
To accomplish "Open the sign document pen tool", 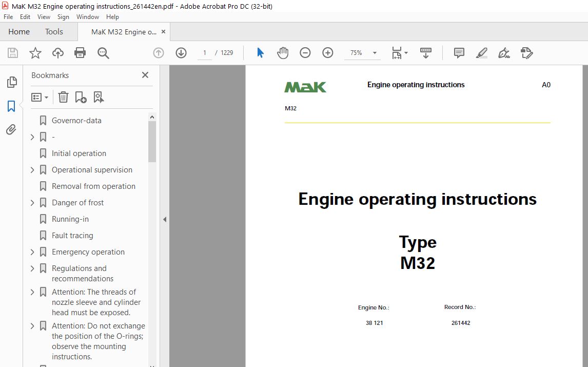I will click(x=504, y=53).
